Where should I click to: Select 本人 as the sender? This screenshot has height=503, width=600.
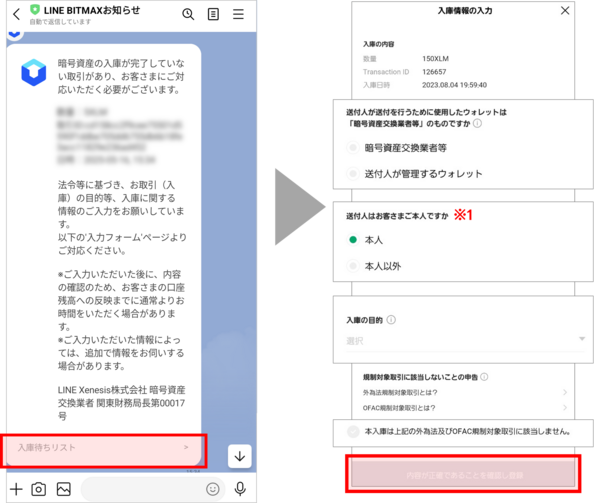click(353, 240)
